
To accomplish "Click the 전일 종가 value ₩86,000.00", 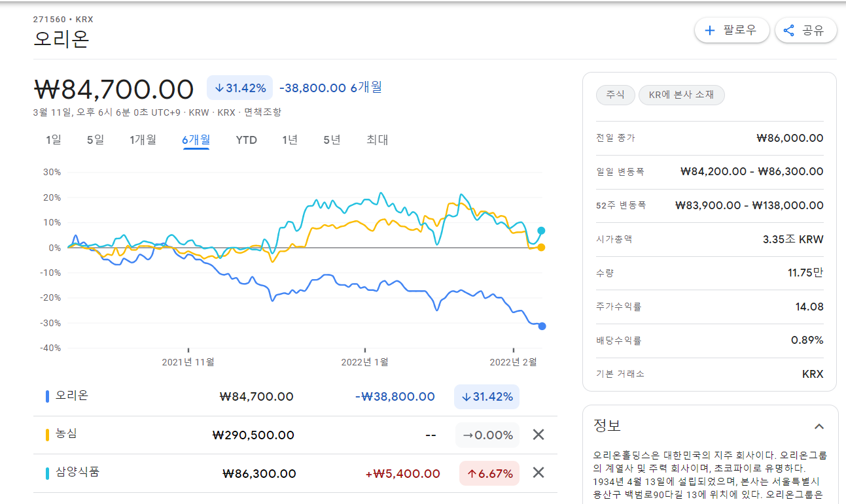I will (x=790, y=138).
